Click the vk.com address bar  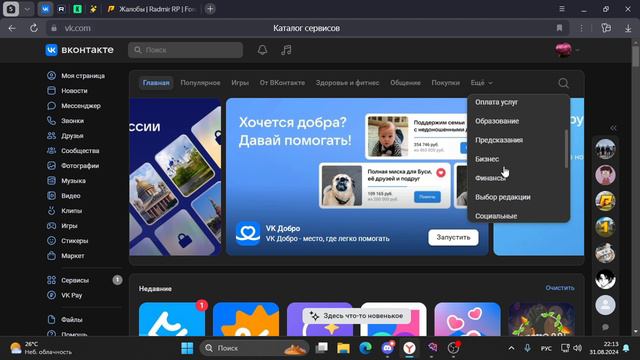[x=77, y=28]
